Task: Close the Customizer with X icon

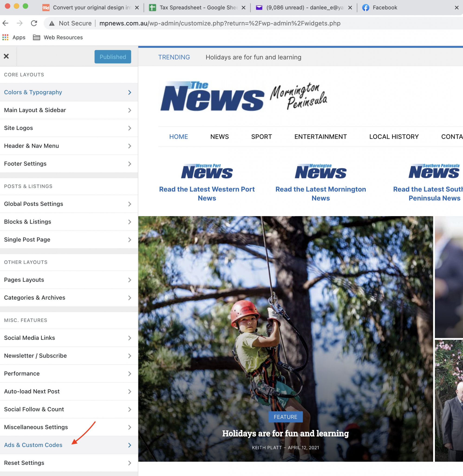Action: pyautogui.click(x=6, y=56)
